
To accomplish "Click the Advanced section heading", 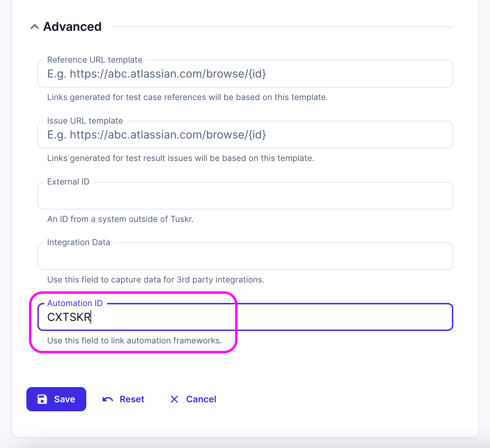I will (x=72, y=27).
